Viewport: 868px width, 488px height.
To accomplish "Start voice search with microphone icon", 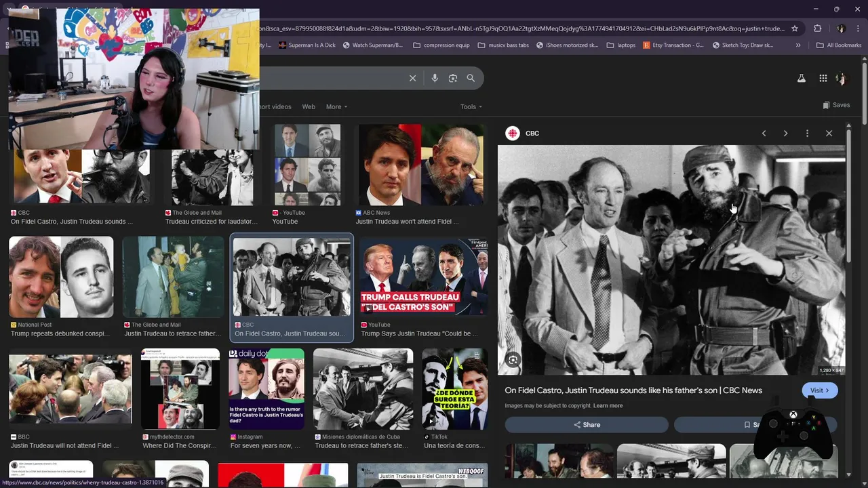I will tap(435, 78).
